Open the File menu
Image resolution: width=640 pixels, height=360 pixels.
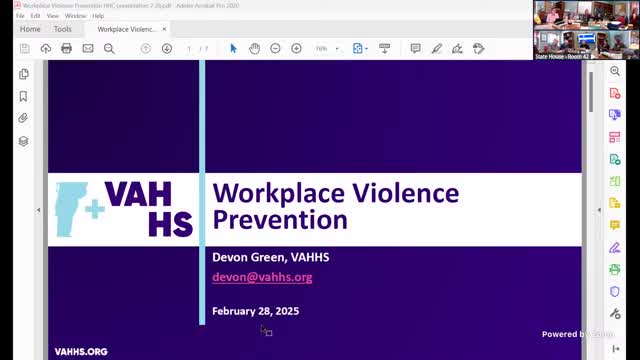(x=20, y=16)
